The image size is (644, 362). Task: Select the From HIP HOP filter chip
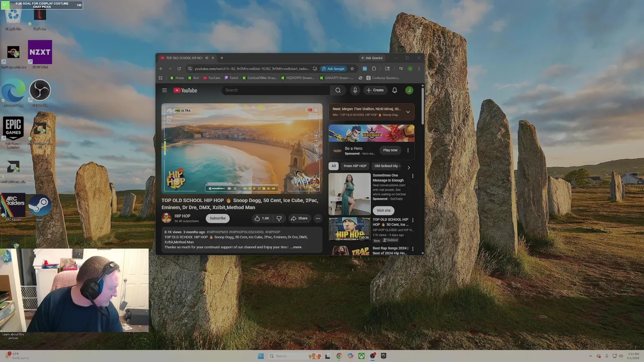point(355,166)
